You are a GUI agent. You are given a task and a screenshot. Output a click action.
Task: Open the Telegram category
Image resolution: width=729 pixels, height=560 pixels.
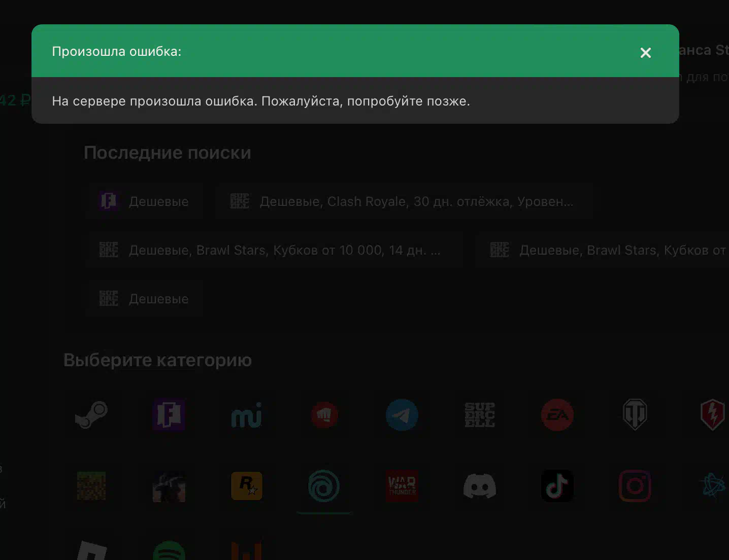coord(402,415)
